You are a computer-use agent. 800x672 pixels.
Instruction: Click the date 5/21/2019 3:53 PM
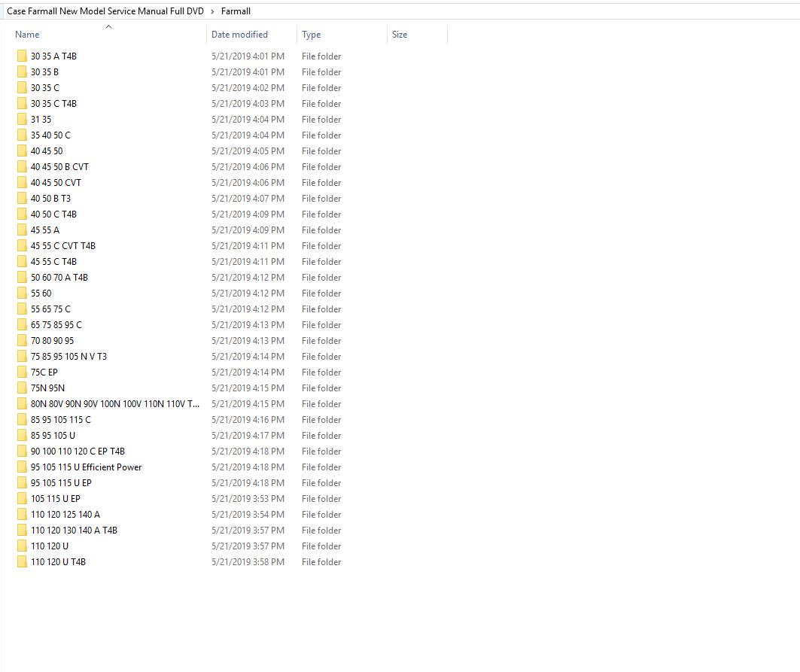tap(248, 499)
